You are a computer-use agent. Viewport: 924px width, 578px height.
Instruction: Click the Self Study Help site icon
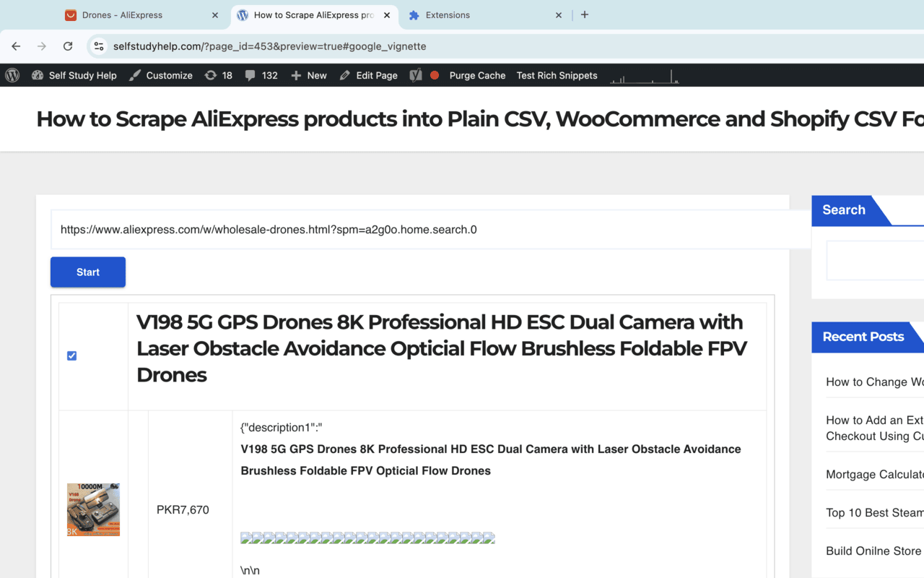pos(38,74)
